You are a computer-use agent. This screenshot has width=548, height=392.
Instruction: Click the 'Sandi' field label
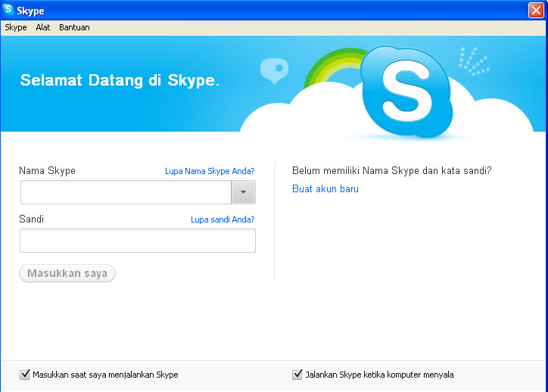(x=32, y=219)
